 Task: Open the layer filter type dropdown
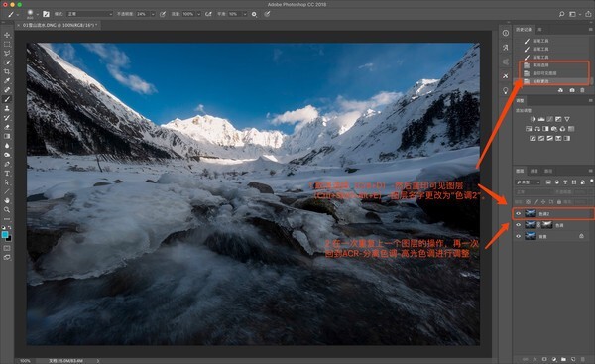tap(528, 182)
